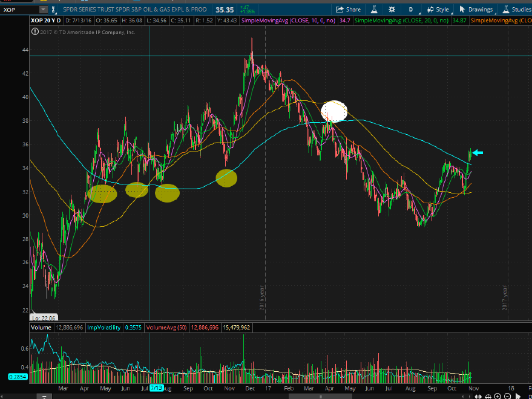Open the flask icon beside Share
The height and width of the screenshot is (399, 532).
point(374,10)
